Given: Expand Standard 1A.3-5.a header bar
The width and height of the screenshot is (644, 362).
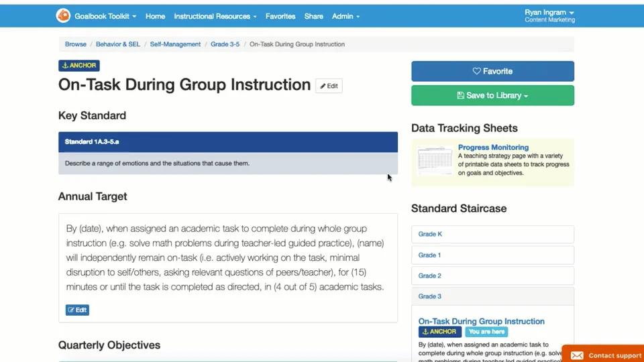Looking at the screenshot, I should (x=227, y=141).
